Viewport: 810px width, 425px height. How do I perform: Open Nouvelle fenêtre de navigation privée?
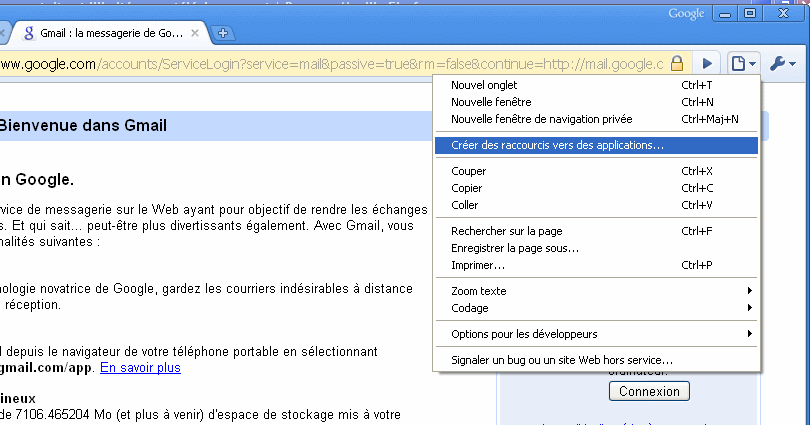pos(597,119)
